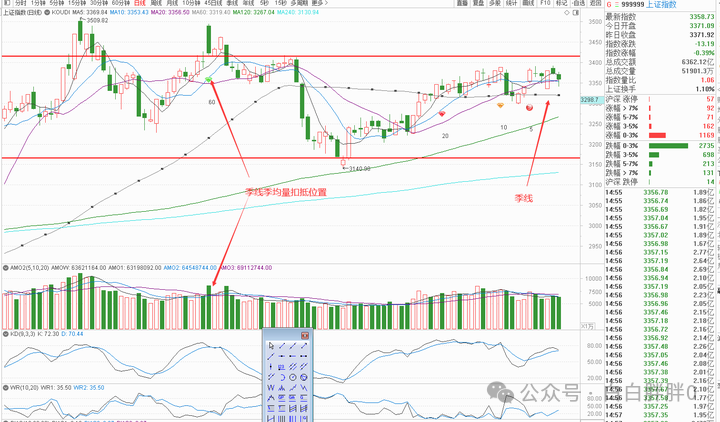Click the red round marker above label 5

tap(529, 107)
